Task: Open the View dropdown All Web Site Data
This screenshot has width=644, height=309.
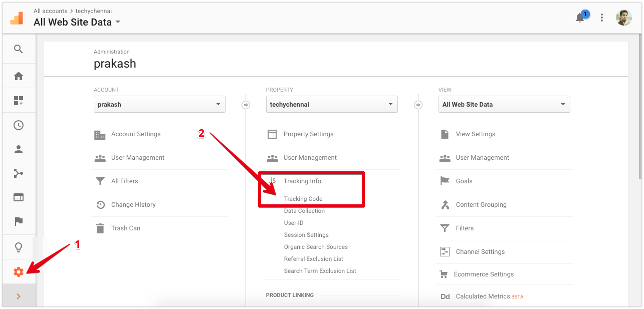Action: [x=504, y=104]
